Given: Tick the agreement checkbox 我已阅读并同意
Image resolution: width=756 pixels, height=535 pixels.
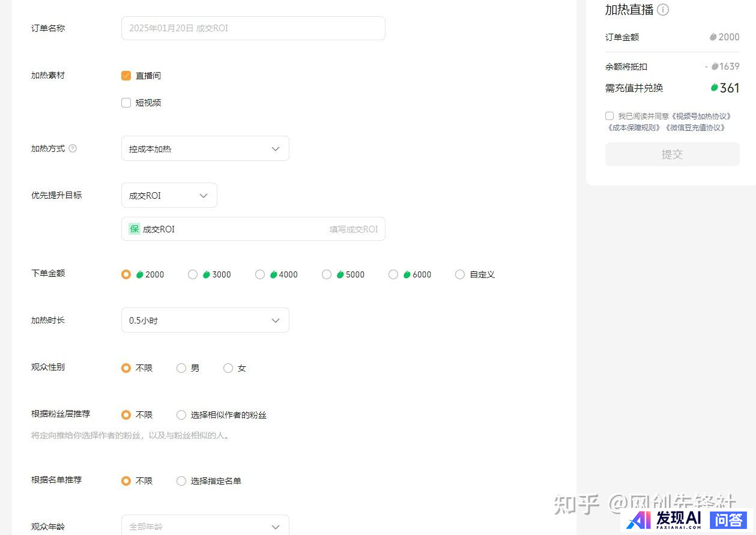Looking at the screenshot, I should (x=609, y=116).
